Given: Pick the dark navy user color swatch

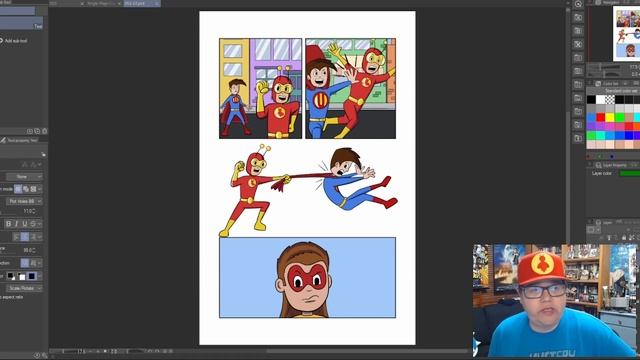Looking at the screenshot, I should click(31, 276).
